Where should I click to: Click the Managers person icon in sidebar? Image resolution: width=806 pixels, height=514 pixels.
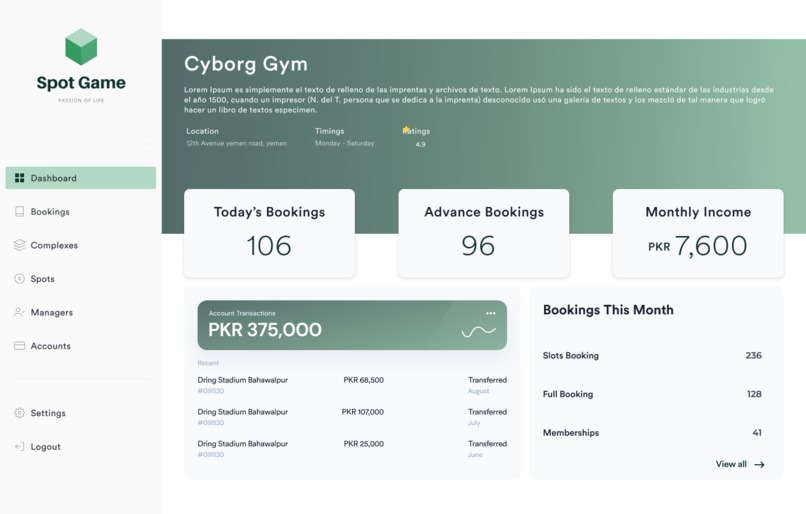tap(20, 312)
